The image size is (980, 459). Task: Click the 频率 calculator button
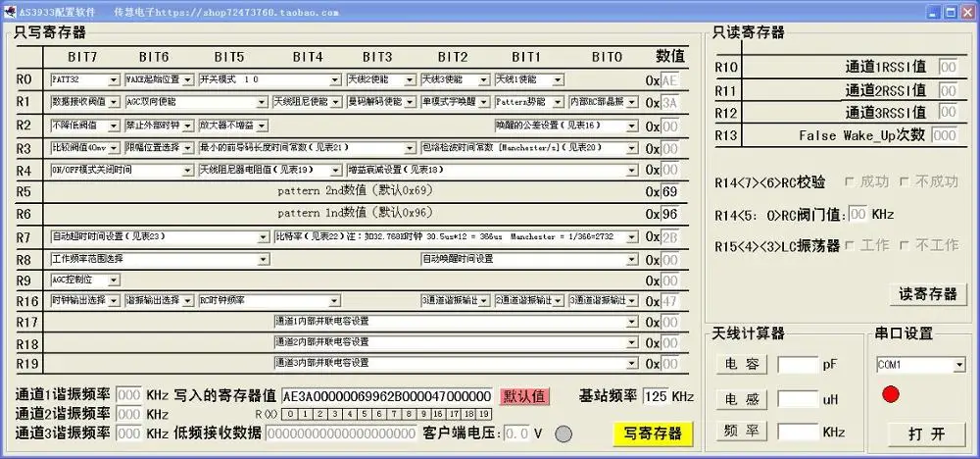[741, 433]
